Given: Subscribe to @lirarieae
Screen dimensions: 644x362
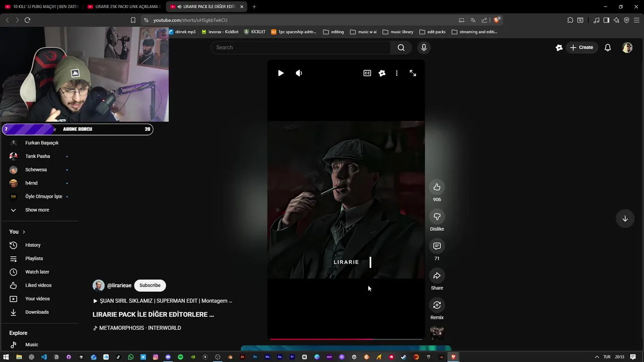Looking at the screenshot, I should (x=150, y=285).
